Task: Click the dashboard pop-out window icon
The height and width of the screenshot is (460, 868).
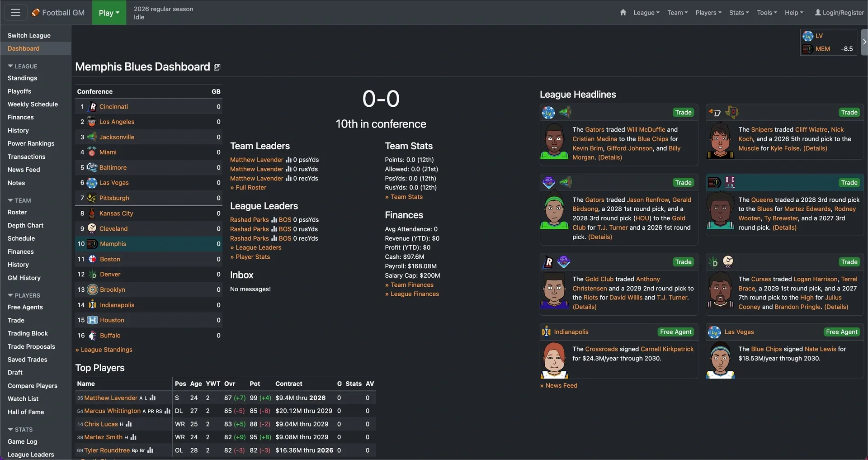Action: pos(217,67)
